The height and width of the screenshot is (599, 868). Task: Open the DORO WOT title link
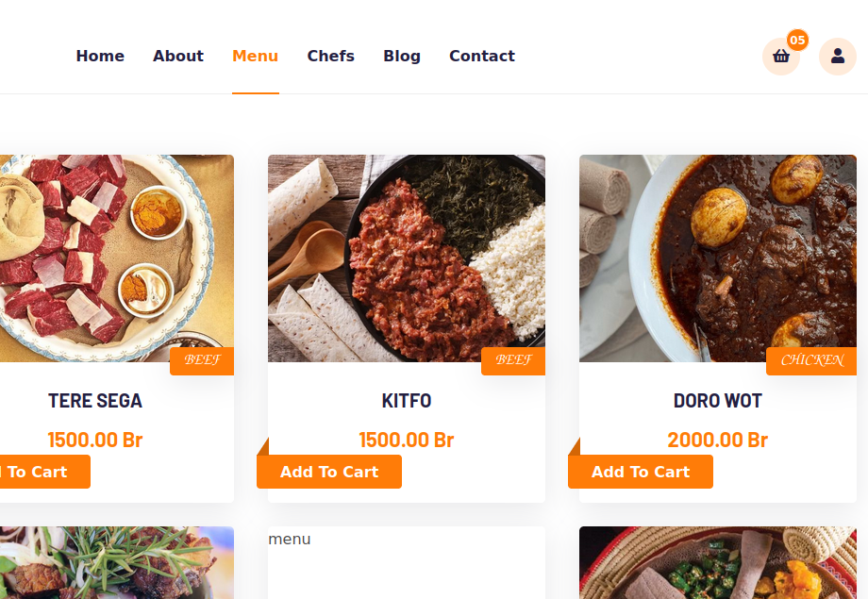(717, 401)
